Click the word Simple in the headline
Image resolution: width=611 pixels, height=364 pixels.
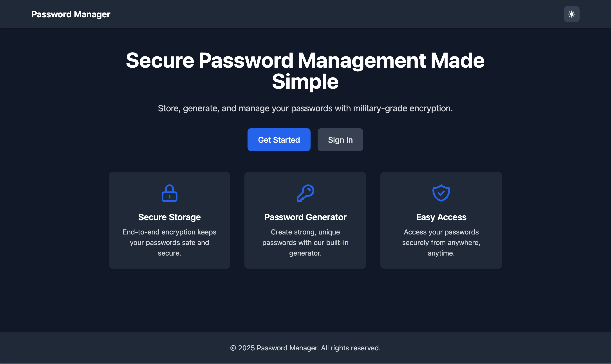point(305,82)
